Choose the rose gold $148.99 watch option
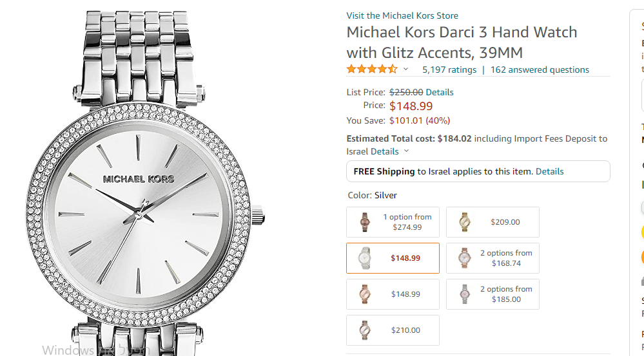The height and width of the screenshot is (356, 644). point(393,294)
